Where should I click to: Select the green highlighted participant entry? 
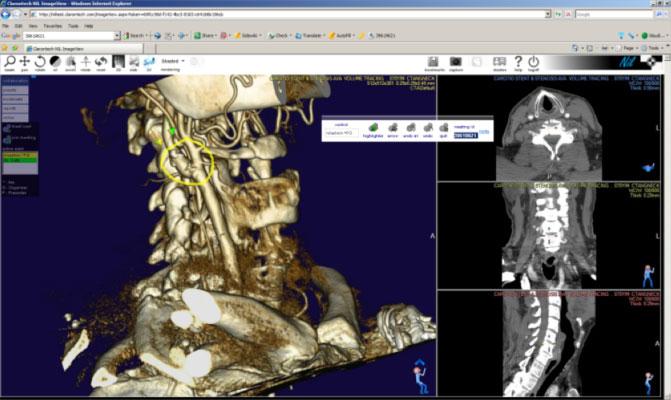click(x=19, y=159)
